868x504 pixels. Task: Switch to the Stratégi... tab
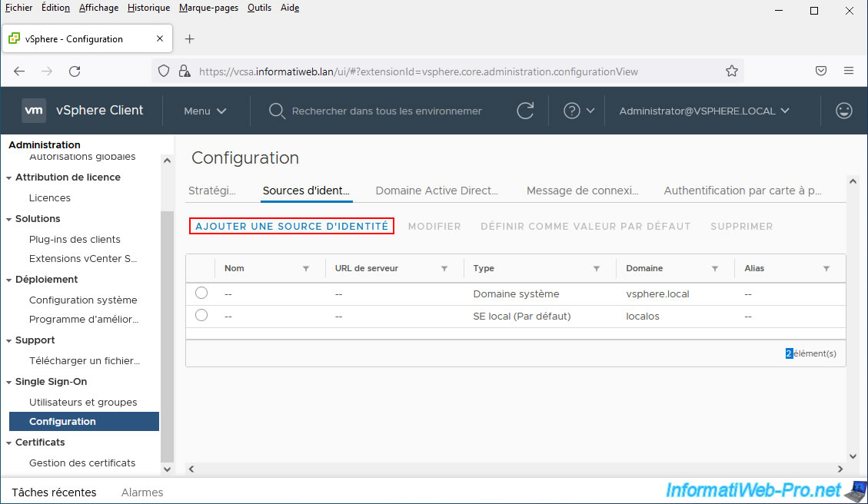tap(212, 191)
